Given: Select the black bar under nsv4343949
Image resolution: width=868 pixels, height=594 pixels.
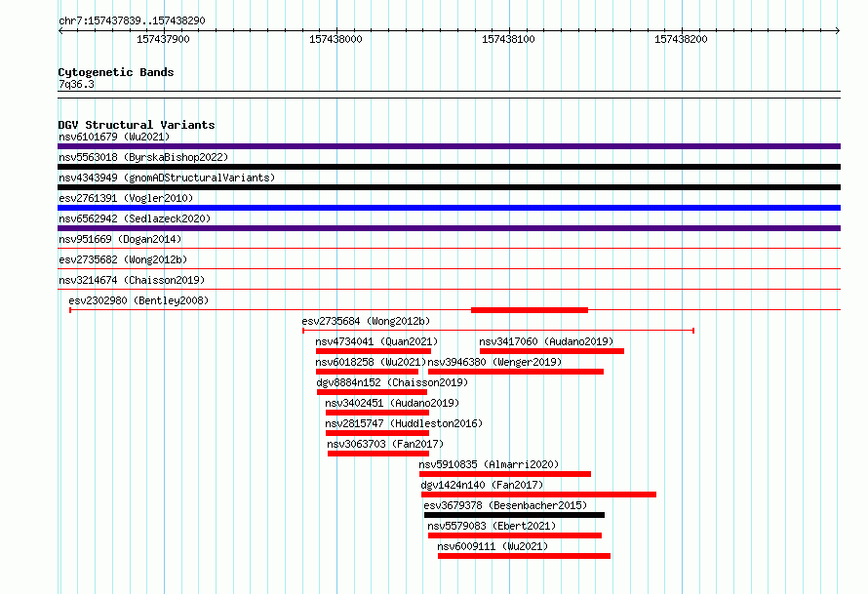Looking at the screenshot, I should pos(449,187).
